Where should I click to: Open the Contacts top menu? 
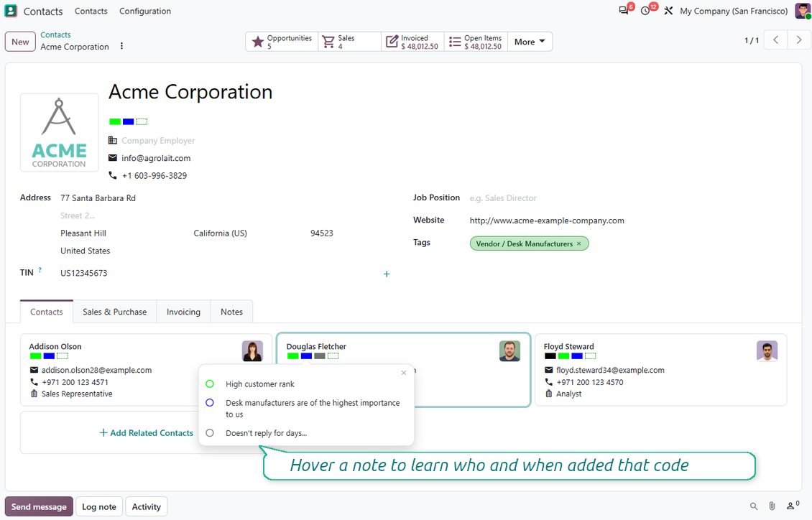91,11
